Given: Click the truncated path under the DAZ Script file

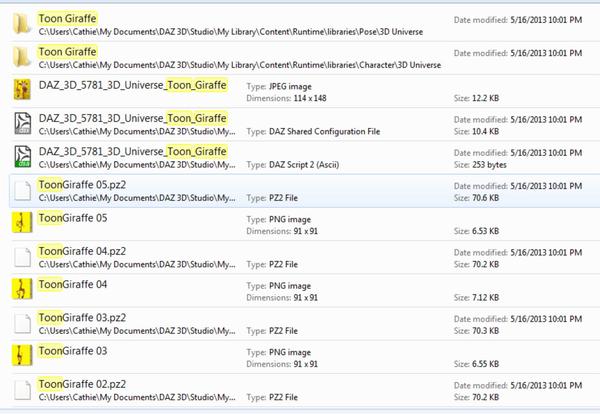Looking at the screenshot, I should [137, 165].
